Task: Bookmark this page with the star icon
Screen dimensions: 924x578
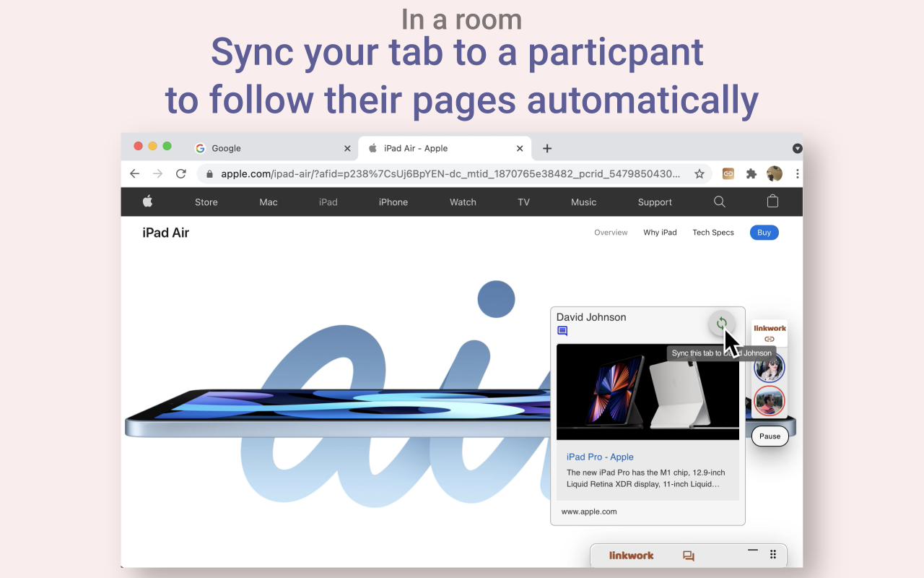Action: tap(699, 174)
